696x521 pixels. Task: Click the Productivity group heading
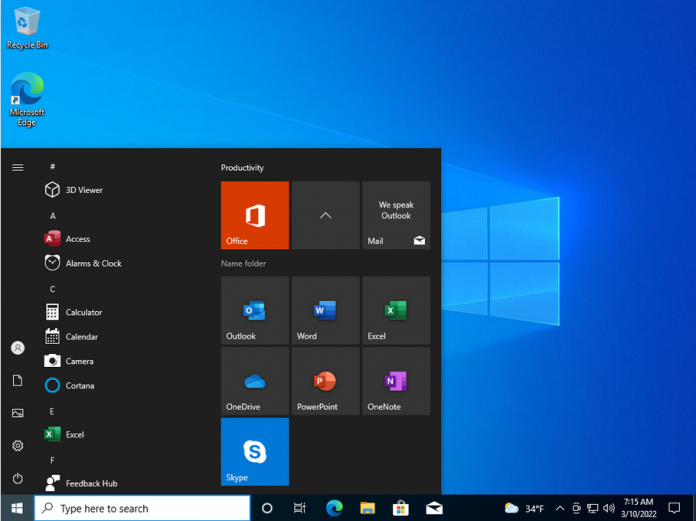click(242, 168)
